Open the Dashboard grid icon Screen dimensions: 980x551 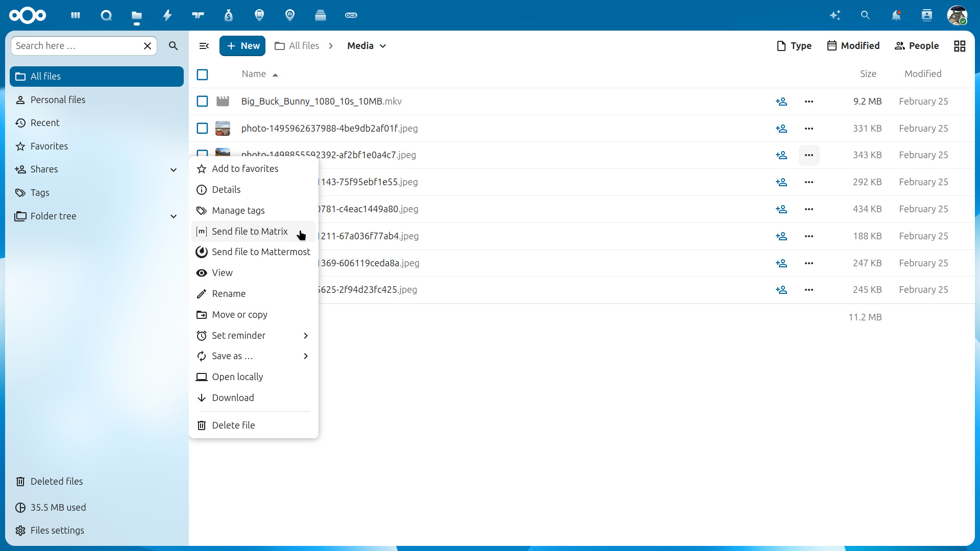(76, 15)
